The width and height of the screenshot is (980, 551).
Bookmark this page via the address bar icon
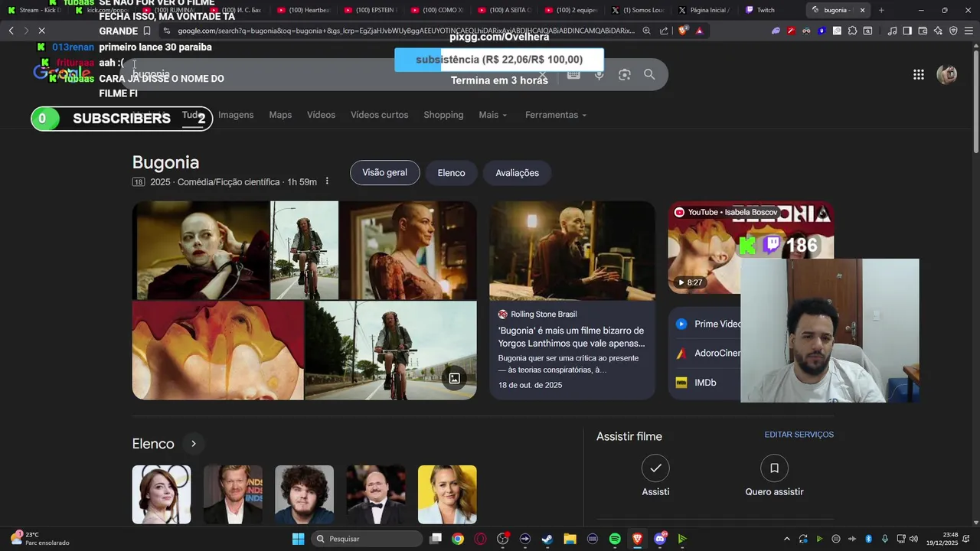tap(146, 31)
